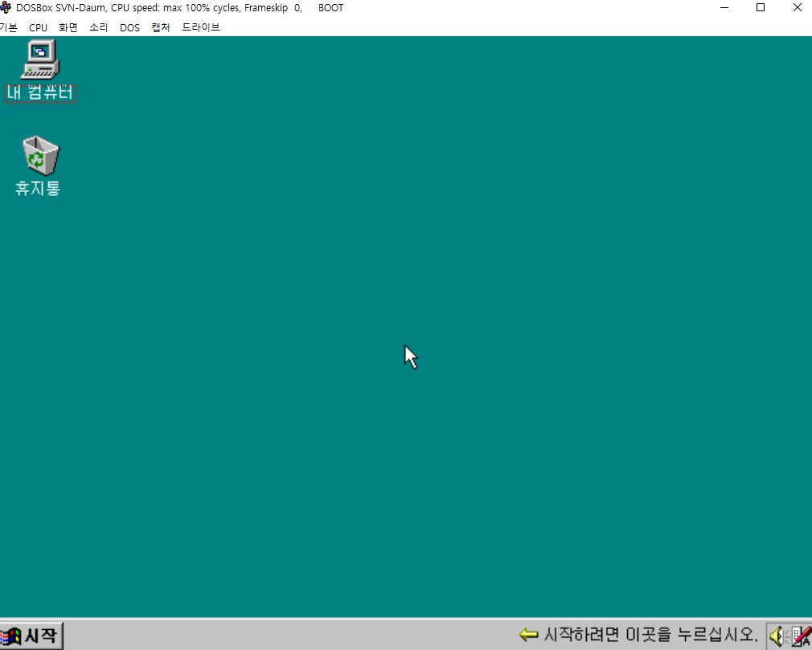The image size is (812, 650).
Task: Open the 드라이브 menu
Action: point(201,27)
